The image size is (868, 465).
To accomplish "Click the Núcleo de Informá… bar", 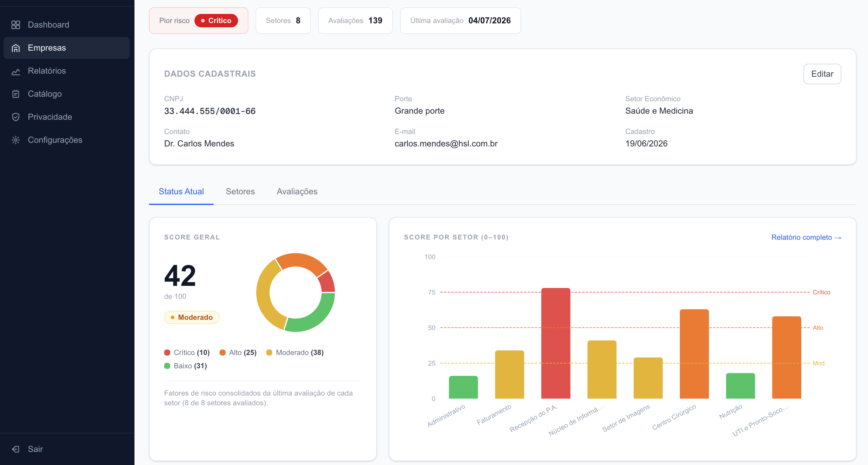I will click(x=601, y=369).
